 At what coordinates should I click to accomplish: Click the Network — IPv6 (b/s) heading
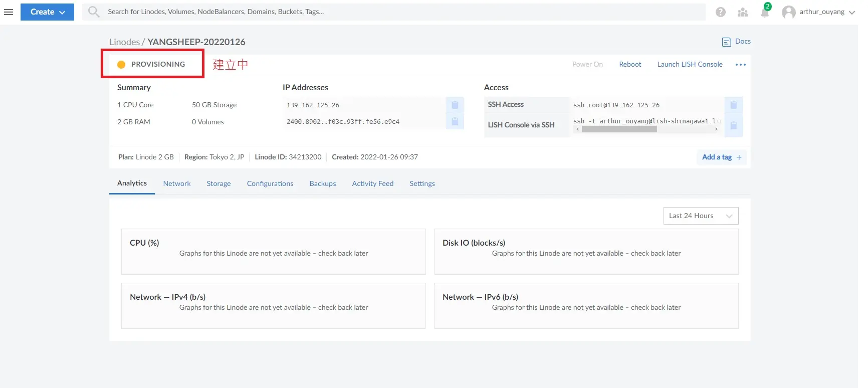point(480,297)
